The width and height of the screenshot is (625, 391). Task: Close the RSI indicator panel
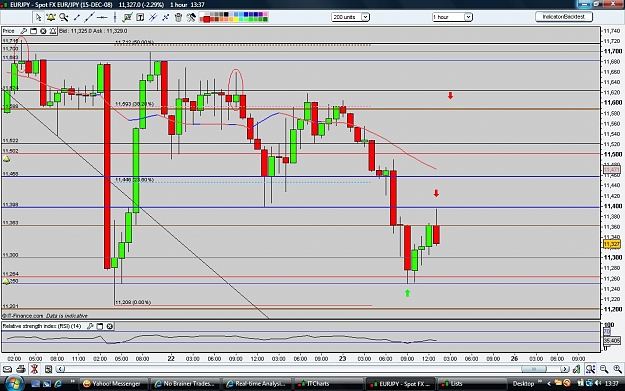click(110, 326)
